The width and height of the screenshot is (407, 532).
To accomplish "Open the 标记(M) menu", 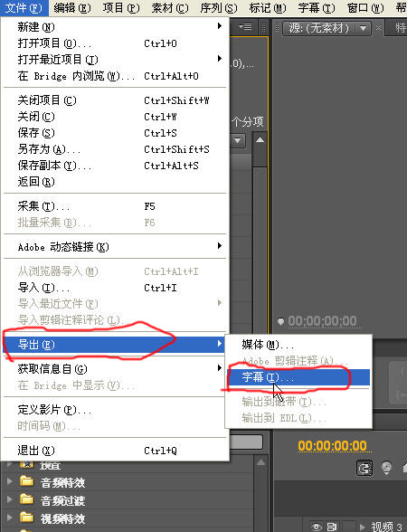I will [268, 8].
